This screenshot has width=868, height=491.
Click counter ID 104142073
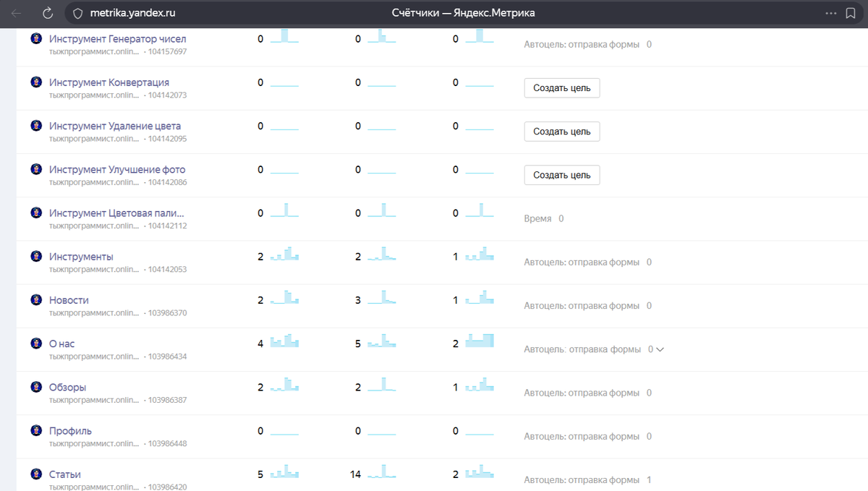(x=167, y=95)
